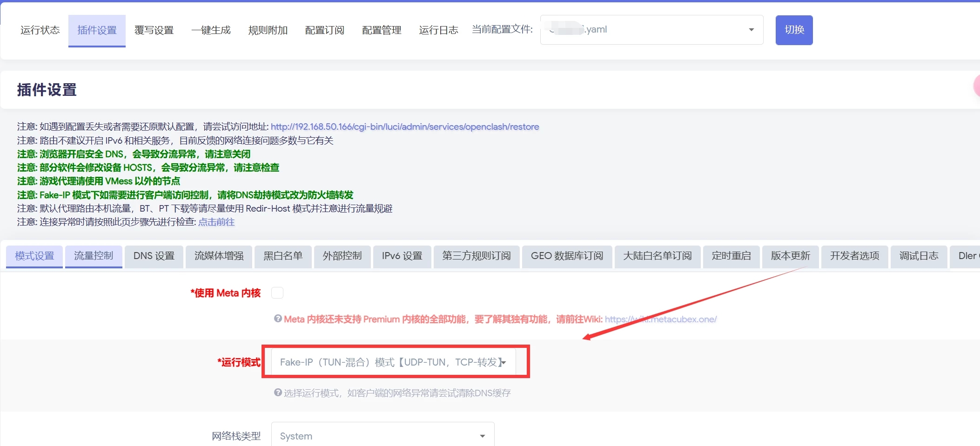980x446 pixels.
Task: Open the openclash restore URL link
Action: point(404,126)
